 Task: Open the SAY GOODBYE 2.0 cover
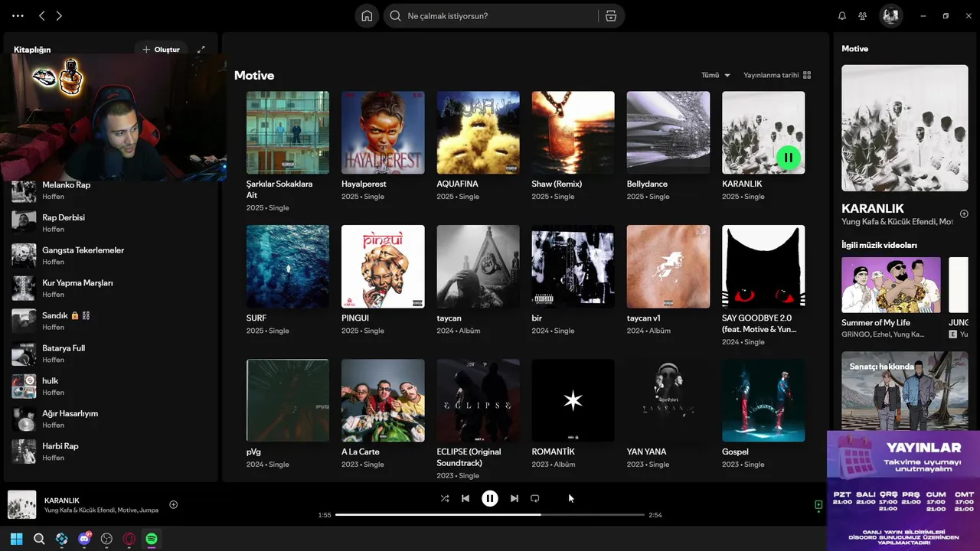point(763,266)
